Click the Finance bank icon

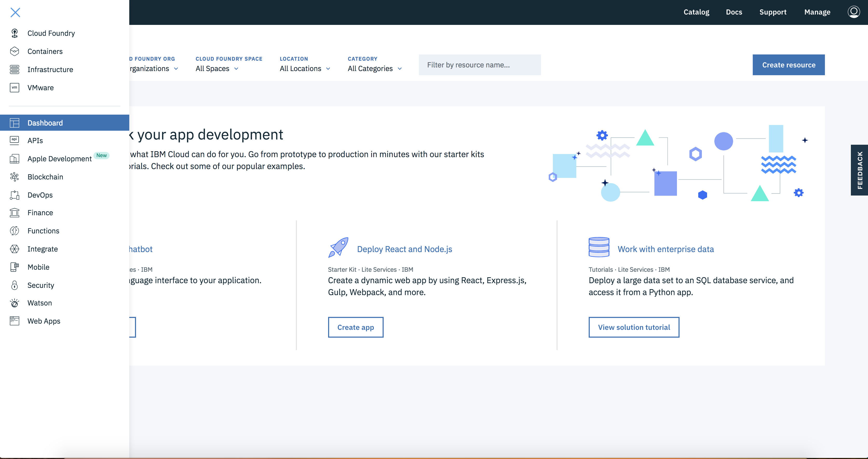click(15, 212)
